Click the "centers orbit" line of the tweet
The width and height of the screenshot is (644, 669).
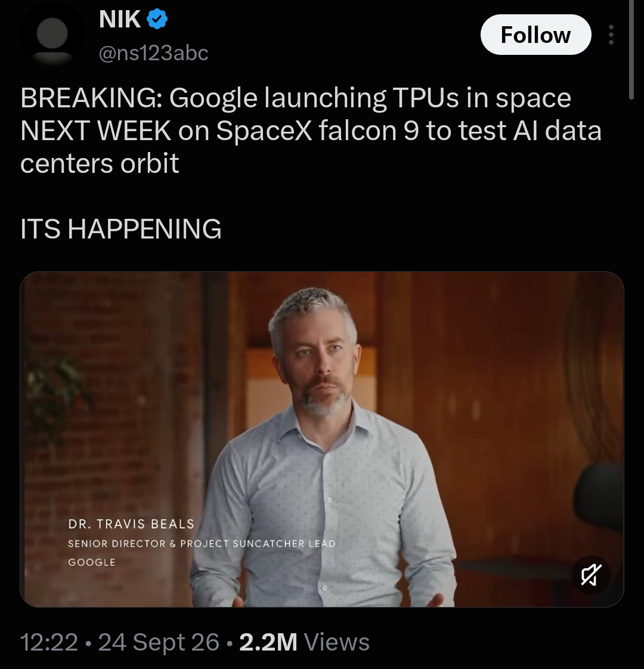(100, 163)
